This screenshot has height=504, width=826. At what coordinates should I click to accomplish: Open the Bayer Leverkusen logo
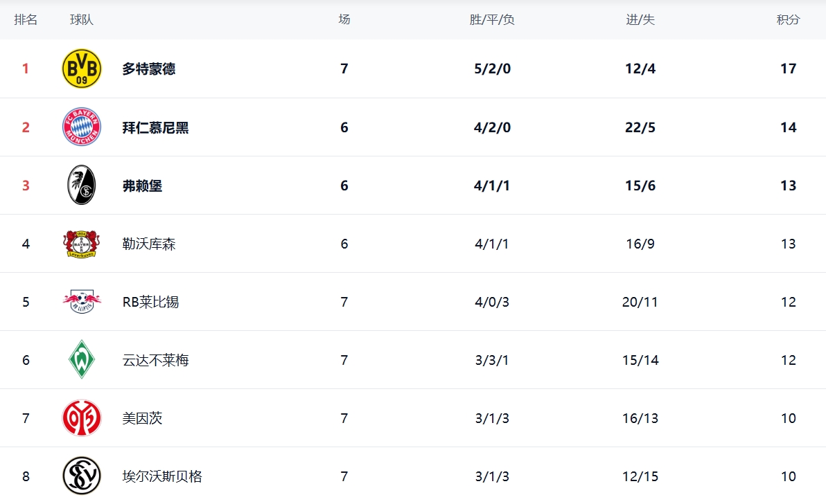(x=82, y=244)
